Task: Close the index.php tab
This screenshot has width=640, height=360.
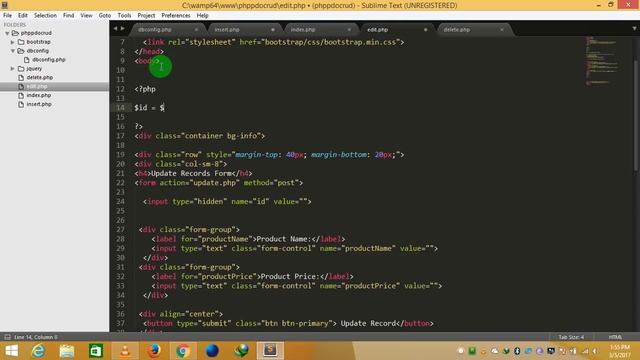Action: point(349,30)
